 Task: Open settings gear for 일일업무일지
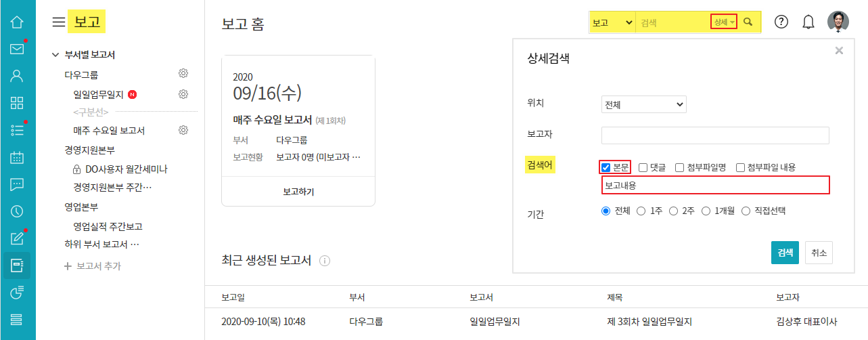[183, 94]
